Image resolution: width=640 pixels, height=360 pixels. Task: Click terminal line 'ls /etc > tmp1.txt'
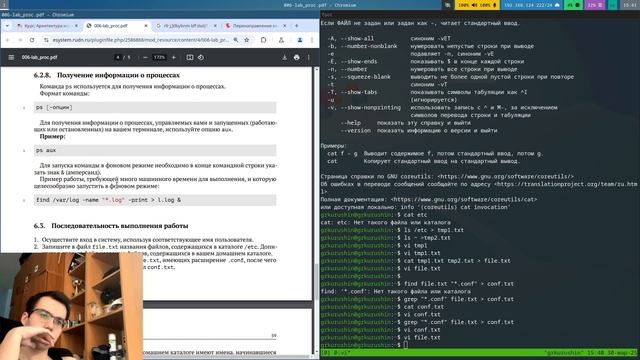(434, 230)
